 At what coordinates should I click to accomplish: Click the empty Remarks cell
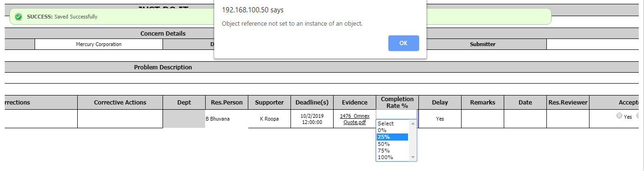click(482, 119)
